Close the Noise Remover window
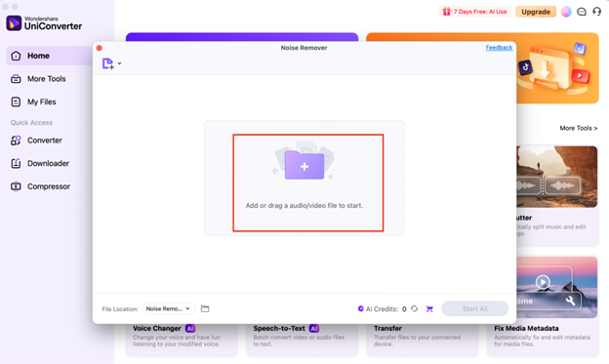This screenshot has height=364, width=609. click(100, 48)
